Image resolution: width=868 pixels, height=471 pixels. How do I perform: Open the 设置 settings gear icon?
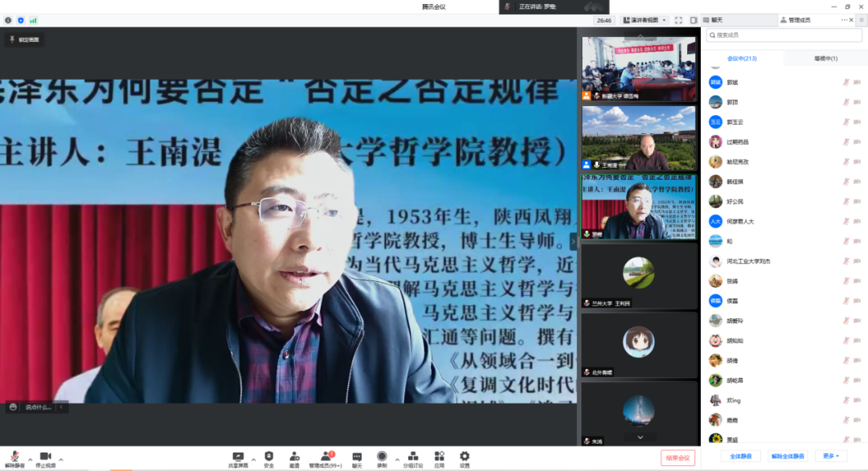click(465, 457)
